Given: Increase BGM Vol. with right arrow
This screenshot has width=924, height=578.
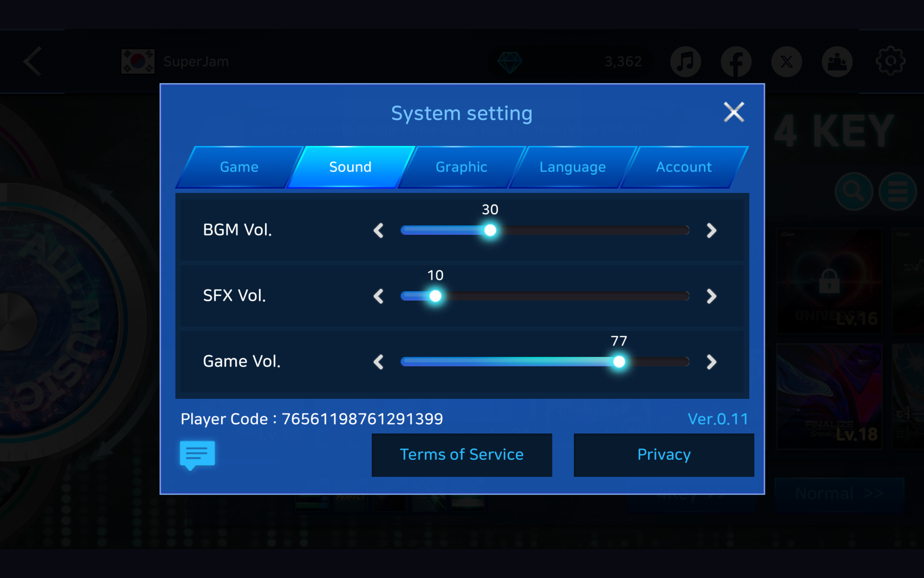Looking at the screenshot, I should [x=711, y=230].
